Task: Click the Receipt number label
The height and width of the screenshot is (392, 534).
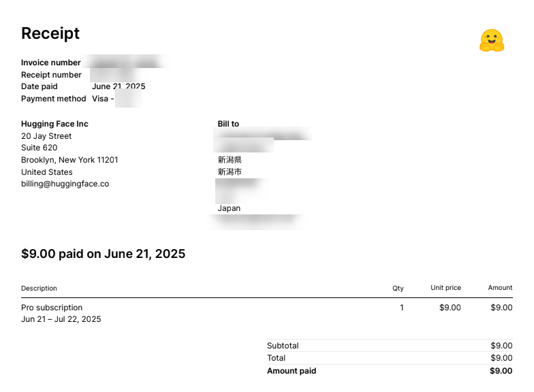Action: (51, 75)
